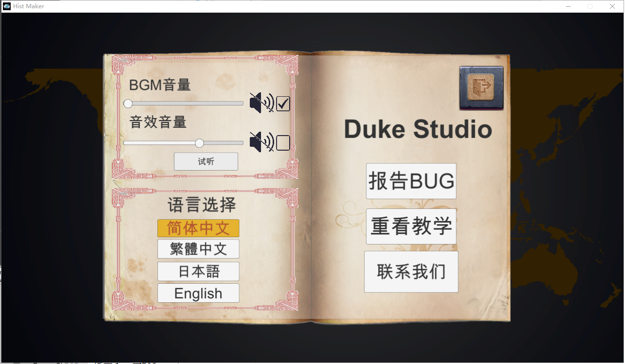
Task: Click the wooden exit door icon
Action: pyautogui.click(x=481, y=88)
